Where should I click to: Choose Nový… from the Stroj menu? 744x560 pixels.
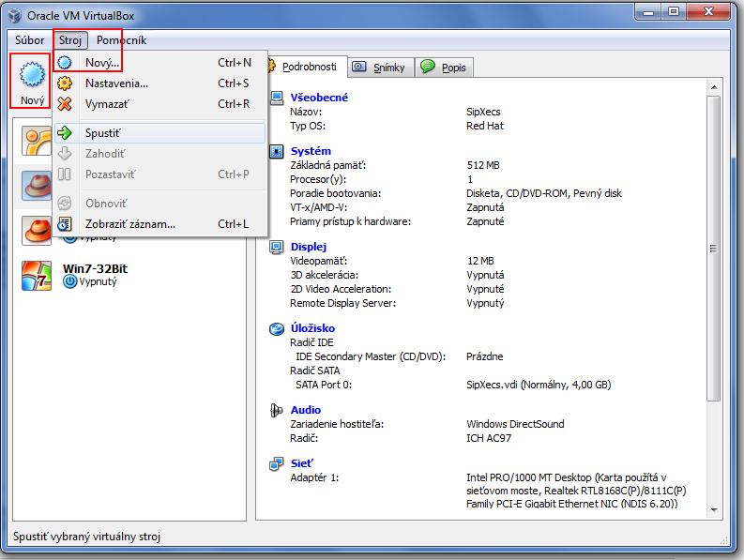159,63
